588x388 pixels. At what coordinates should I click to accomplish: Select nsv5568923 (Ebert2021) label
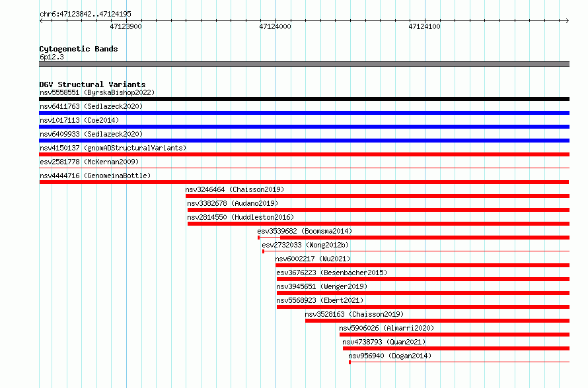(320, 300)
